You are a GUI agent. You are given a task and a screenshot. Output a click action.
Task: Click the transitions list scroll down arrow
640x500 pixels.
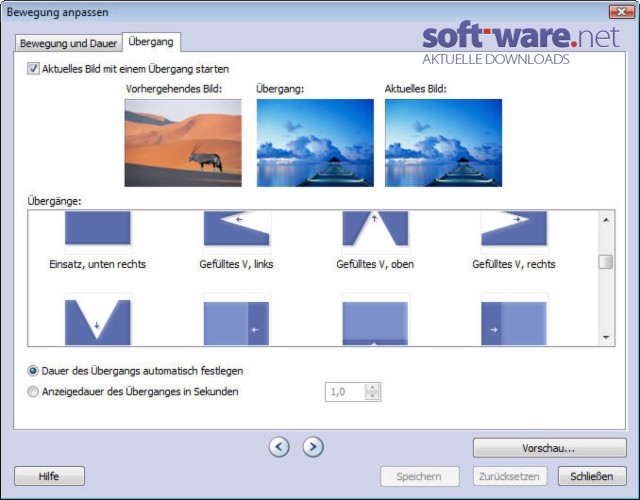[x=606, y=337]
